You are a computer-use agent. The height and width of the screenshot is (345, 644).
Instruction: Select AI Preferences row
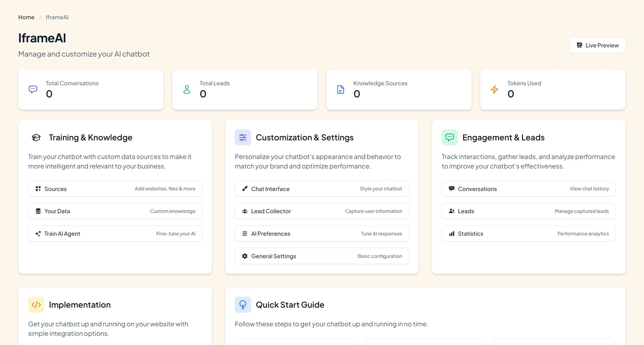[x=322, y=234]
